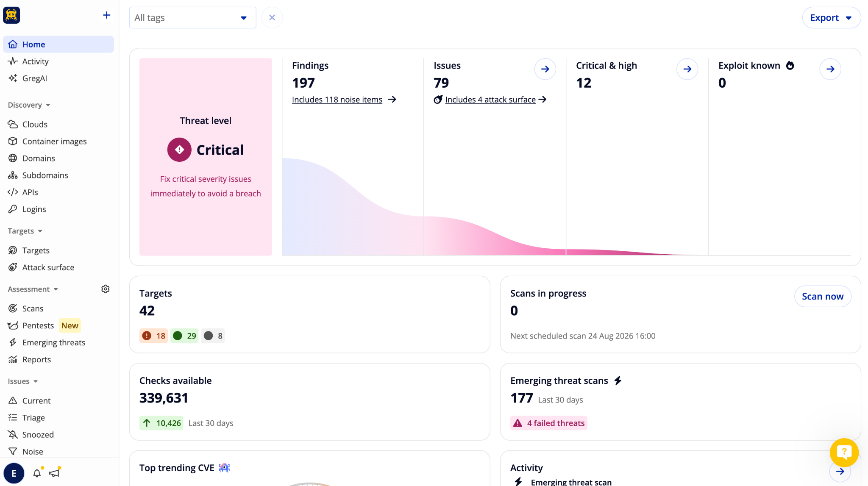Image resolution: width=868 pixels, height=486 pixels.
Task: Click the Targets count 42
Action: click(x=147, y=311)
